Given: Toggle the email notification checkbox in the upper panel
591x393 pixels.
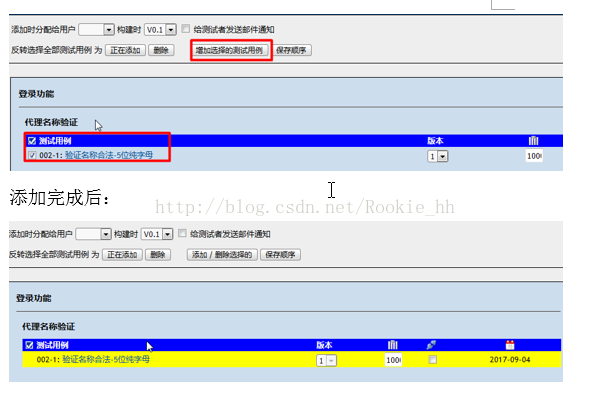Looking at the screenshot, I should click(185, 29).
